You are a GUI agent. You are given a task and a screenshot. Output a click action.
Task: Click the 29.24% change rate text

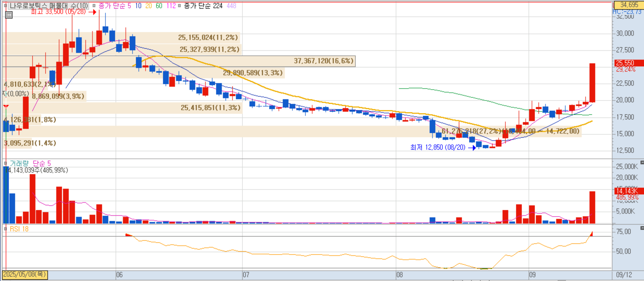(626, 69)
